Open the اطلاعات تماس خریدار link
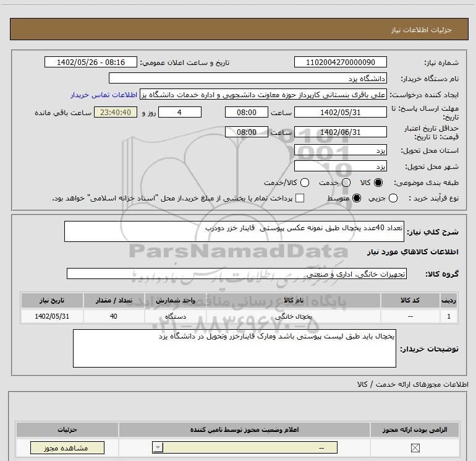 pyautogui.click(x=104, y=95)
